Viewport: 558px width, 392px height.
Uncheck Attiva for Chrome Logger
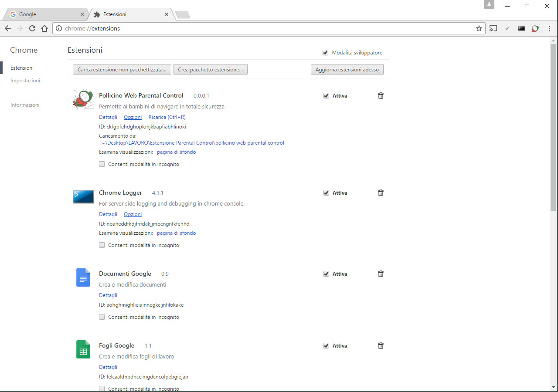tap(326, 193)
